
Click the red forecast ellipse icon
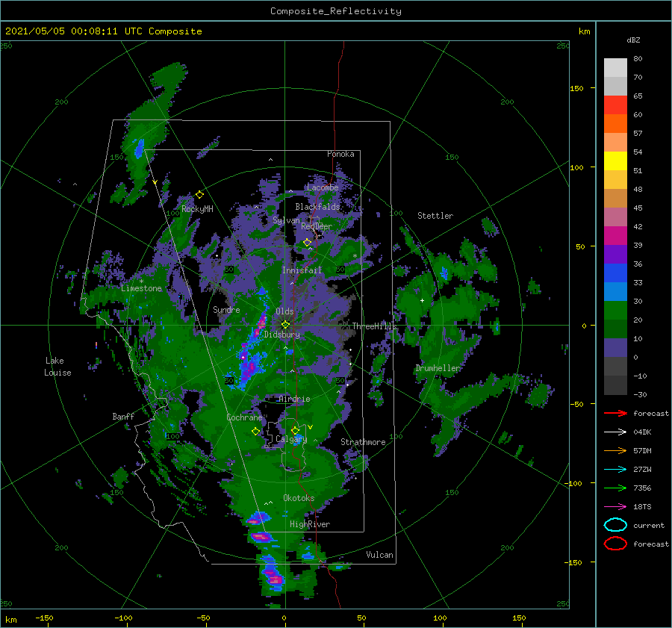(615, 544)
